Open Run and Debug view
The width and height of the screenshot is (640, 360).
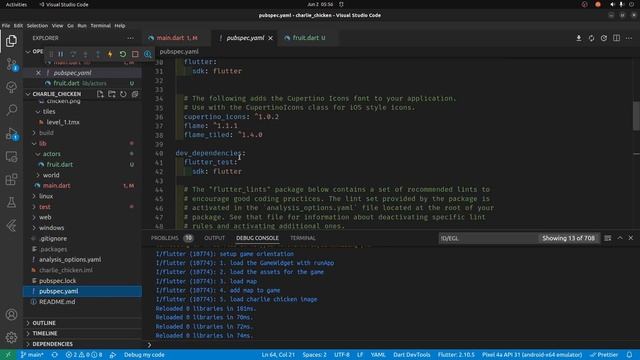11,133
